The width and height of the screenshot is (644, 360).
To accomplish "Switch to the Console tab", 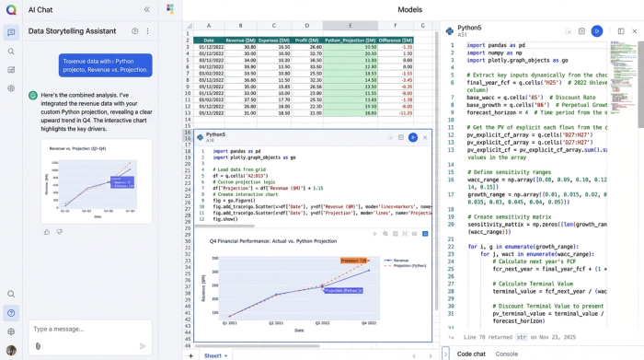I will coord(506,354).
